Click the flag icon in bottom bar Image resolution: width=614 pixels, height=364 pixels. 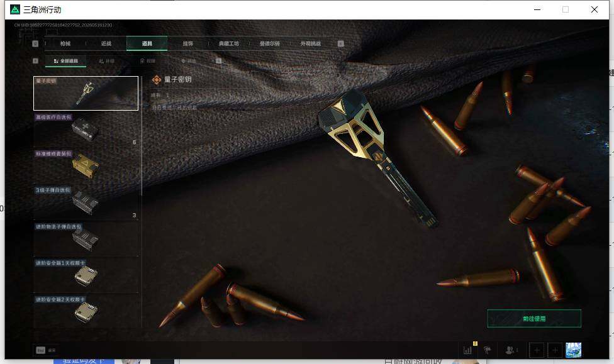tap(487, 350)
